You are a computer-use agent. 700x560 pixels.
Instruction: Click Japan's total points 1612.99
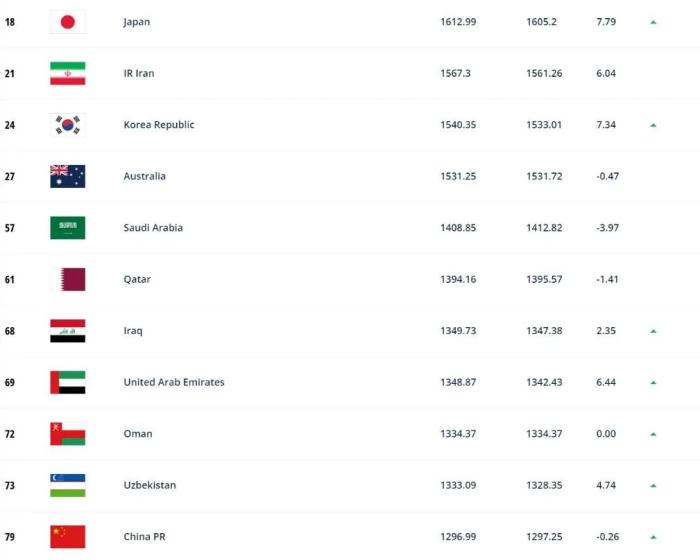pos(458,22)
